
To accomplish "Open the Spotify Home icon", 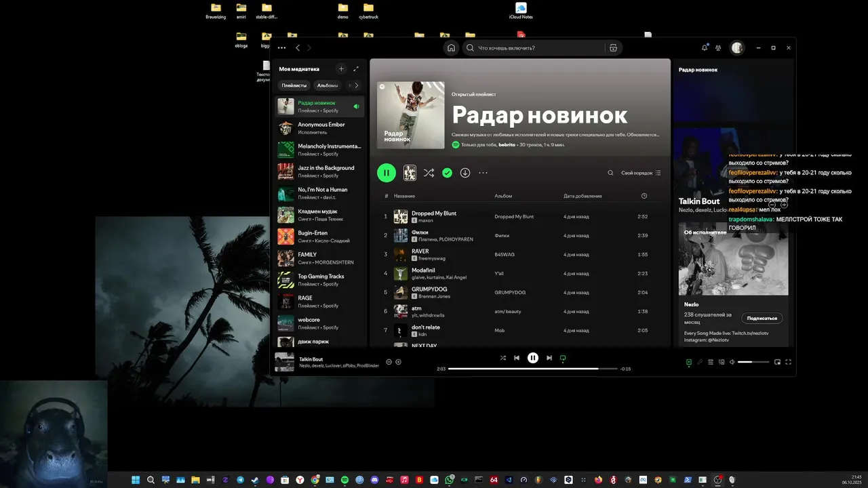I will click(x=451, y=48).
